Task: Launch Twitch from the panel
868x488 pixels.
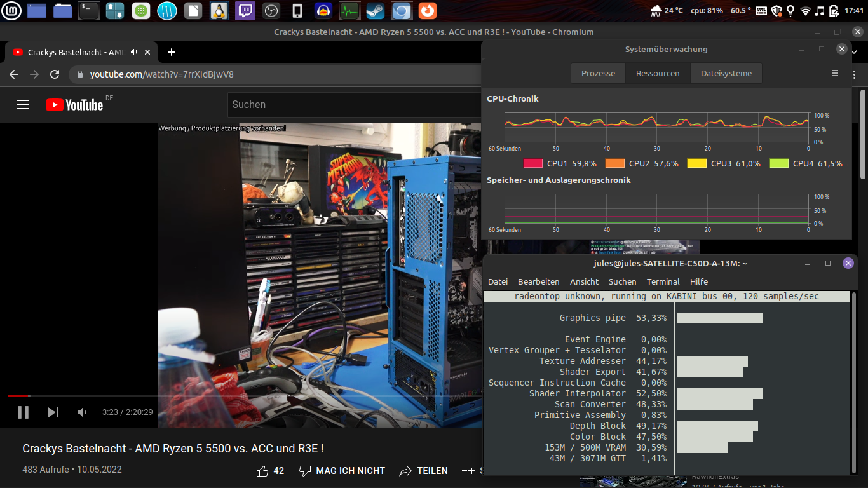Action: pos(245,10)
